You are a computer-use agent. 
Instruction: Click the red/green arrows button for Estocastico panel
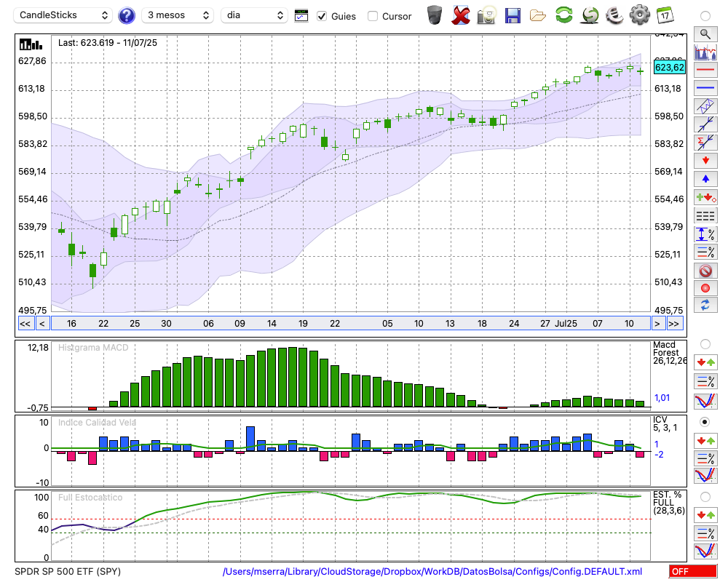point(705,515)
